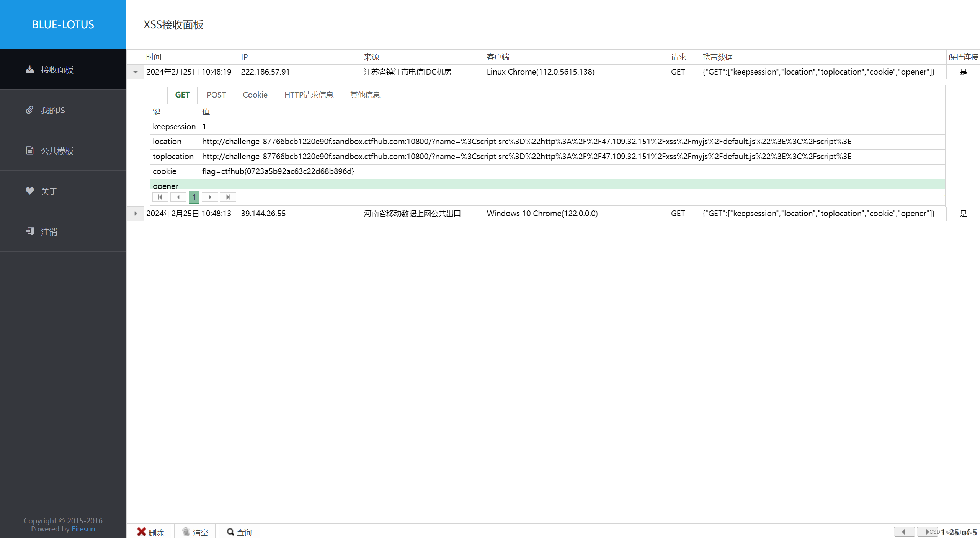Collapse the 10:48:19 record row

[135, 72]
